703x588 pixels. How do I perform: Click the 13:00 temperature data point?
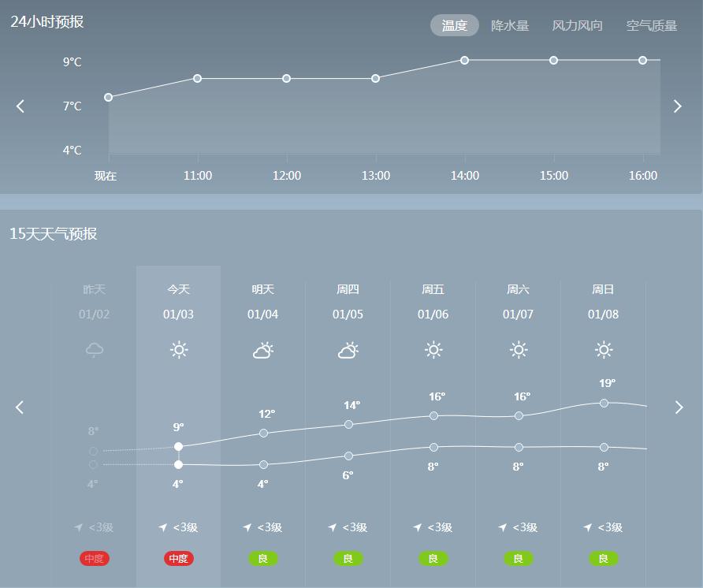pos(376,79)
